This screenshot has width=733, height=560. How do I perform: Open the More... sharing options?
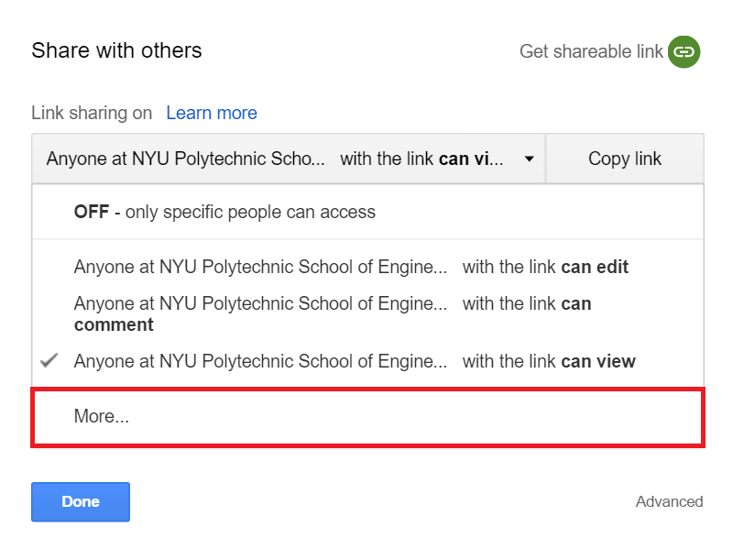[368, 416]
